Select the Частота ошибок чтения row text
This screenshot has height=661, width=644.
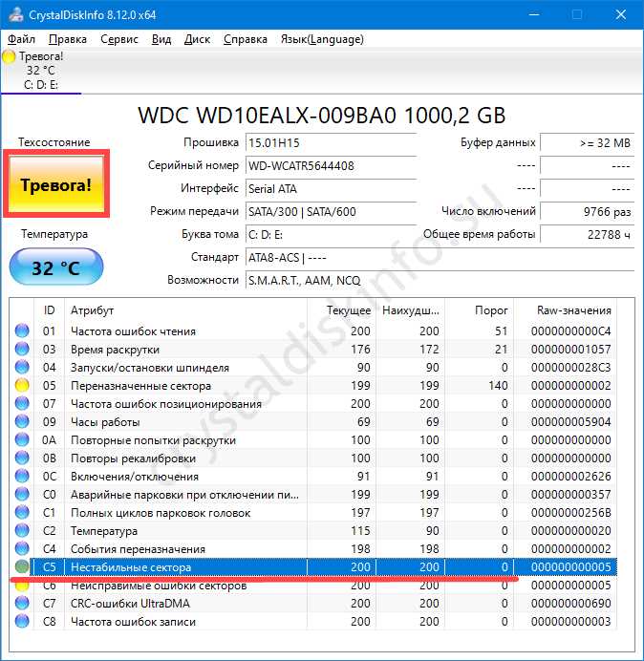(133, 330)
